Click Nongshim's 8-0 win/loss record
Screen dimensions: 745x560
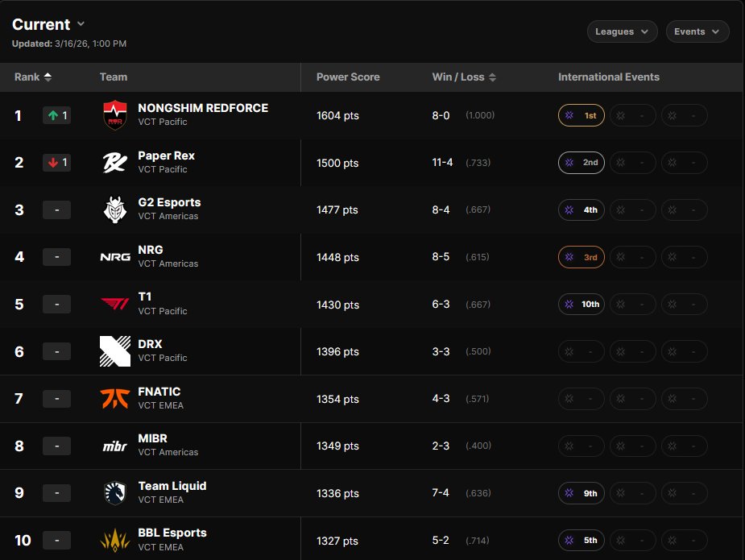(441, 115)
